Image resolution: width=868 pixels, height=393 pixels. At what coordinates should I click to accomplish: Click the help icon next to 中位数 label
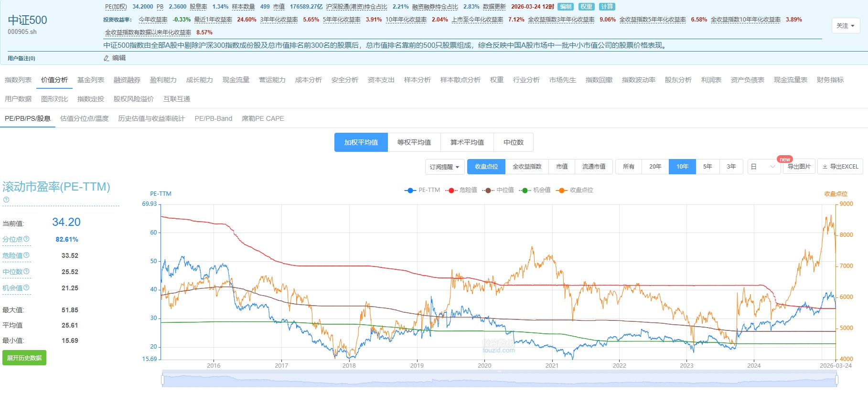(27, 271)
